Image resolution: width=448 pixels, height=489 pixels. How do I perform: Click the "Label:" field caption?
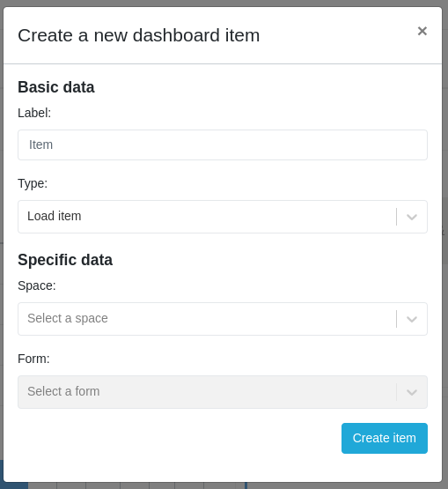tap(34, 113)
